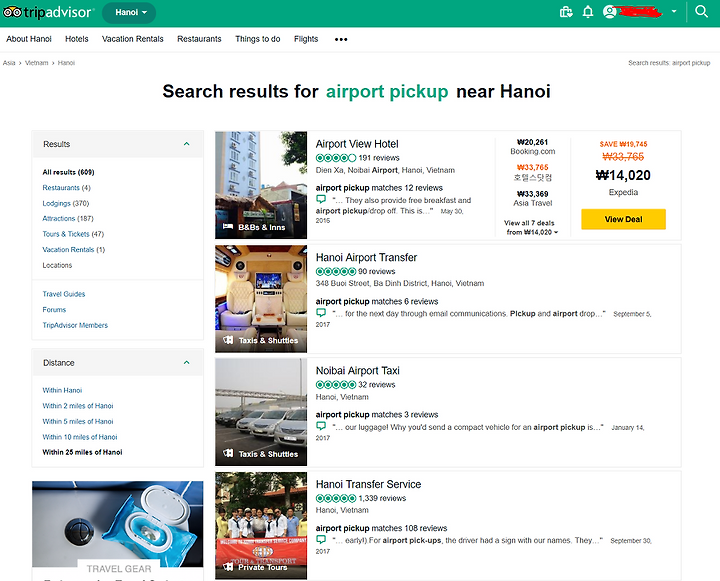The width and height of the screenshot is (720, 581).
Task: Click the Noibai Airport Taxi thumbnail
Action: click(x=261, y=412)
